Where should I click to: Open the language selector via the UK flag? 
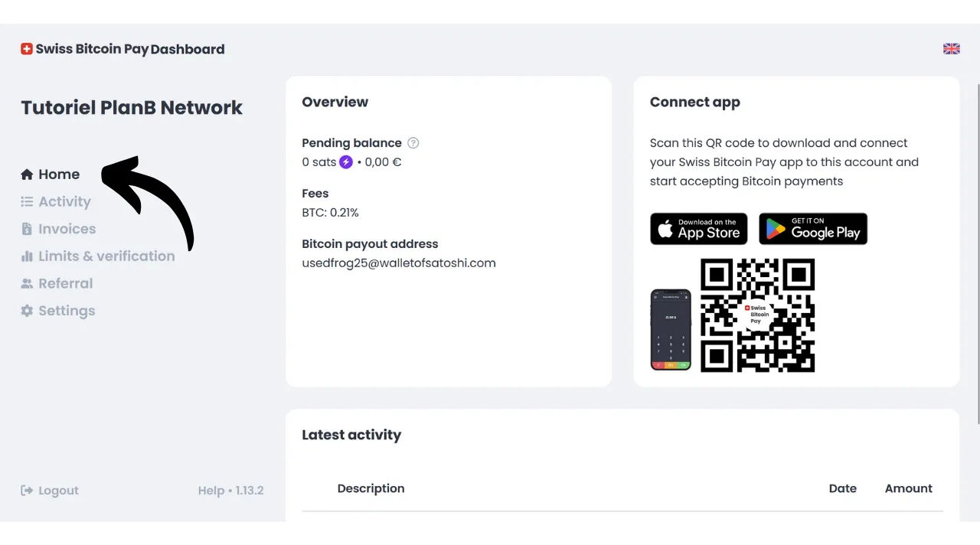(951, 48)
